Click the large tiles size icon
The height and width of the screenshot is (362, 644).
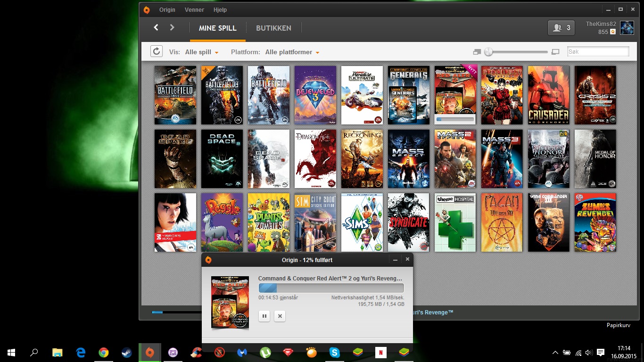[x=555, y=52]
